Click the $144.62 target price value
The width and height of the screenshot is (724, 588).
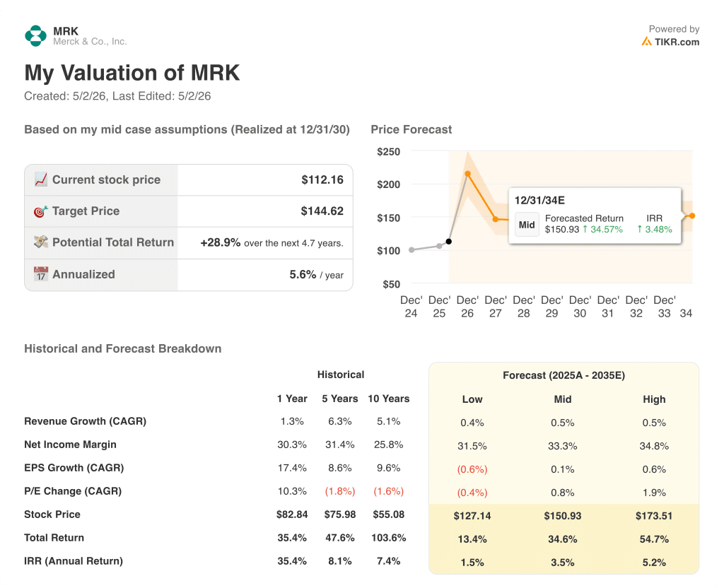click(x=322, y=211)
